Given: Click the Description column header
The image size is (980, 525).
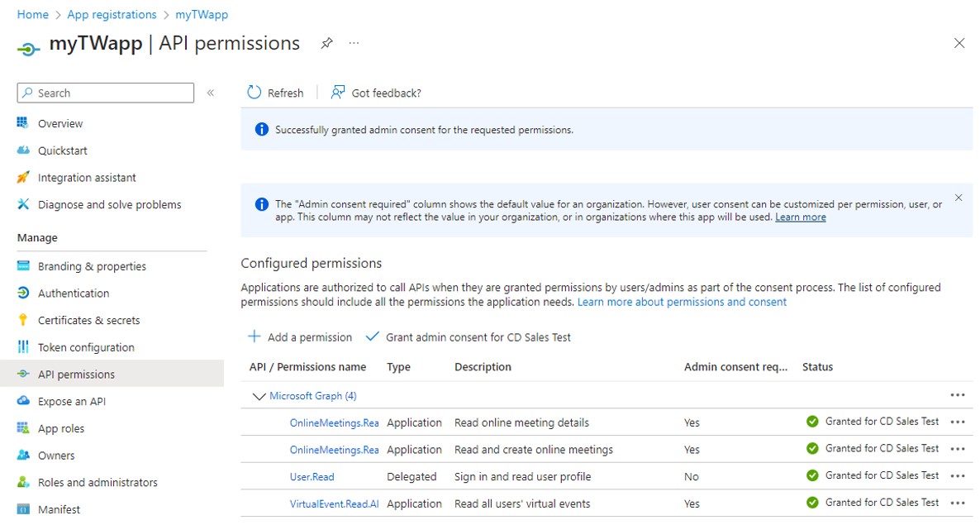Looking at the screenshot, I should click(x=483, y=367).
